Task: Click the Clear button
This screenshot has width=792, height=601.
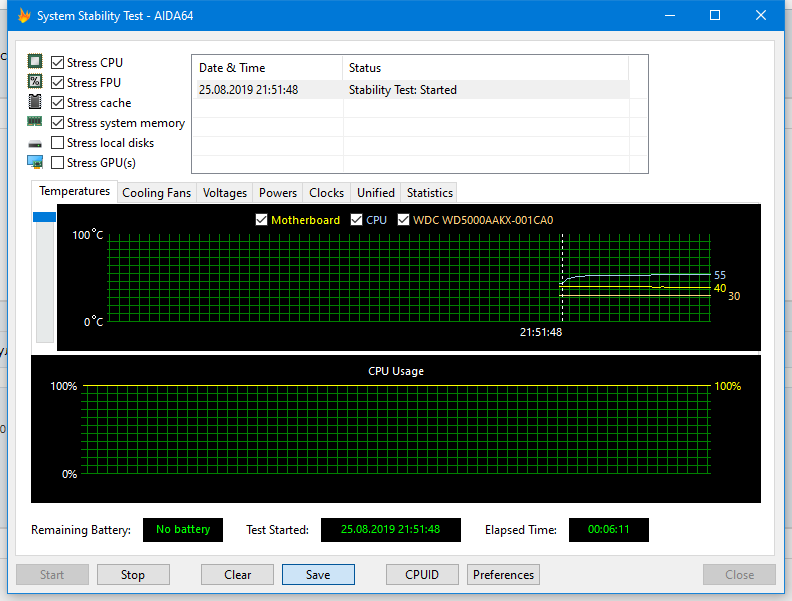Action: coord(237,575)
